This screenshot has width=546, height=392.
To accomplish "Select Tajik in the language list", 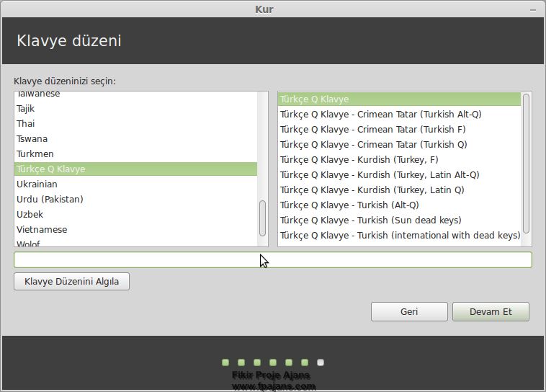I will (136, 108).
